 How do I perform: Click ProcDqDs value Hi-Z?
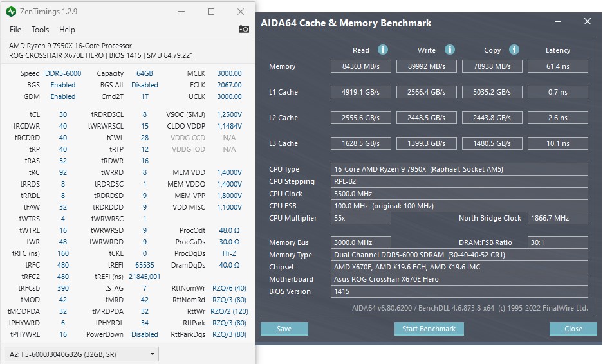pyautogui.click(x=229, y=253)
